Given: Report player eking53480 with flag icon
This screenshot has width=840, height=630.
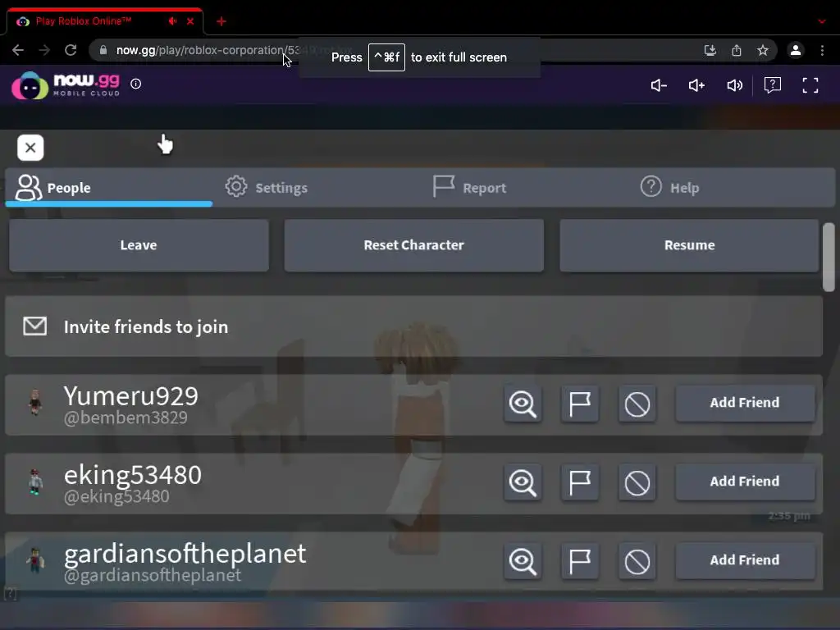Looking at the screenshot, I should click(x=580, y=482).
